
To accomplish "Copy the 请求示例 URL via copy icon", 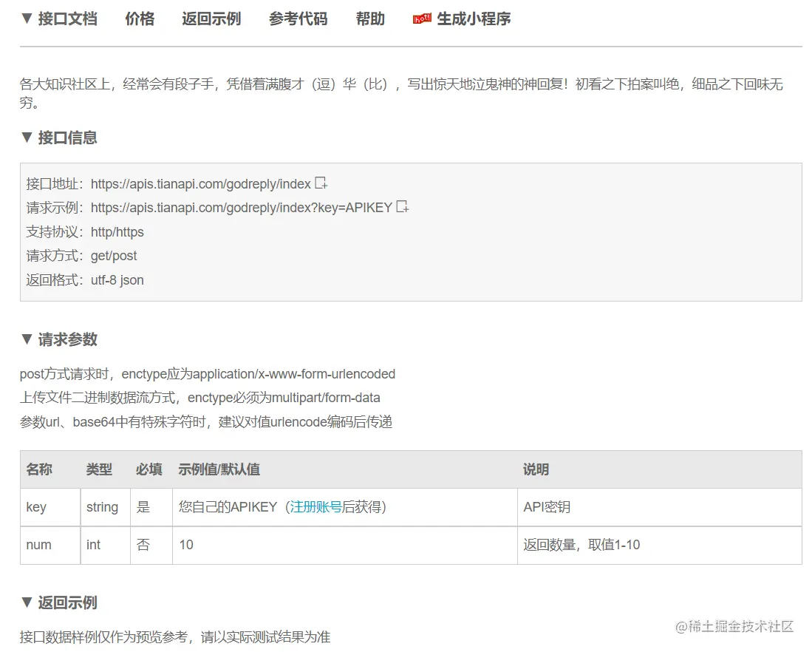I will point(403,207).
